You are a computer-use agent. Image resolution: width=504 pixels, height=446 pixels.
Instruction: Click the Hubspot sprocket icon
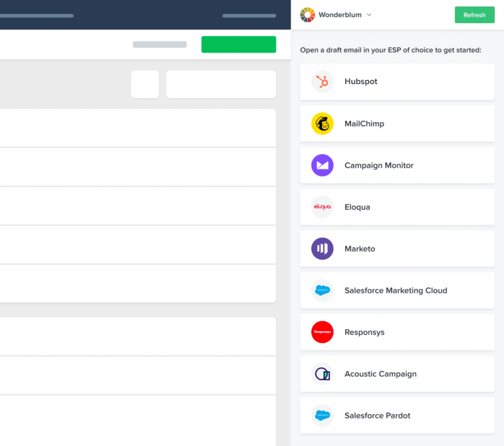click(322, 81)
